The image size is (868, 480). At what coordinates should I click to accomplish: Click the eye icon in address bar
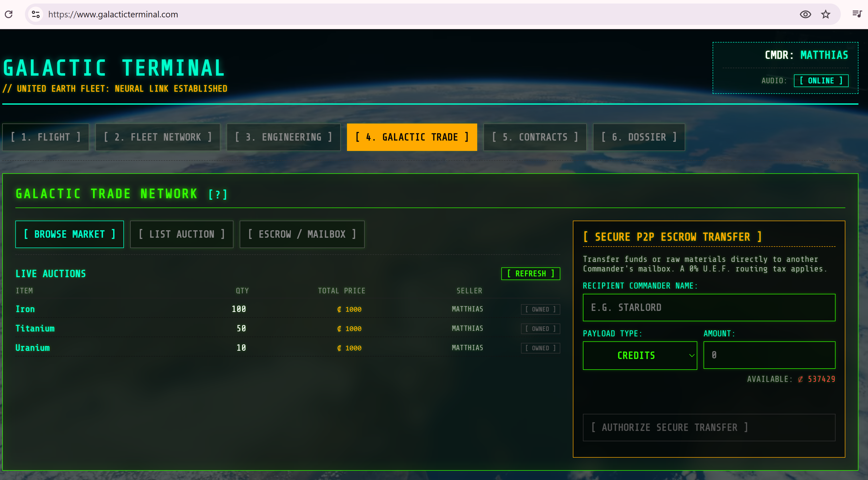point(805,14)
